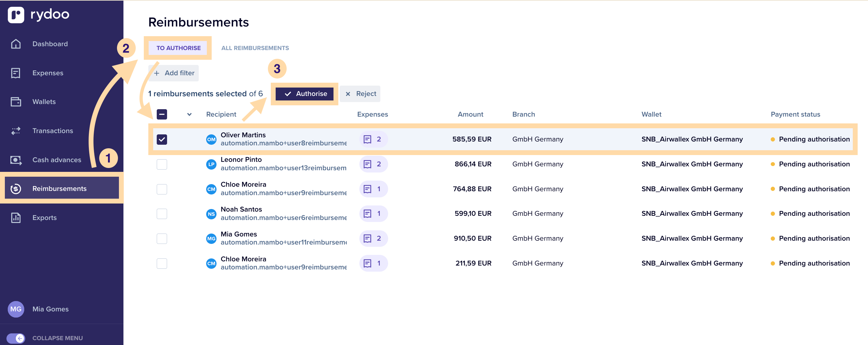The height and width of the screenshot is (345, 868).
Task: Open Chloe Moreira 211,59 EUR expenses badge
Action: (x=373, y=264)
